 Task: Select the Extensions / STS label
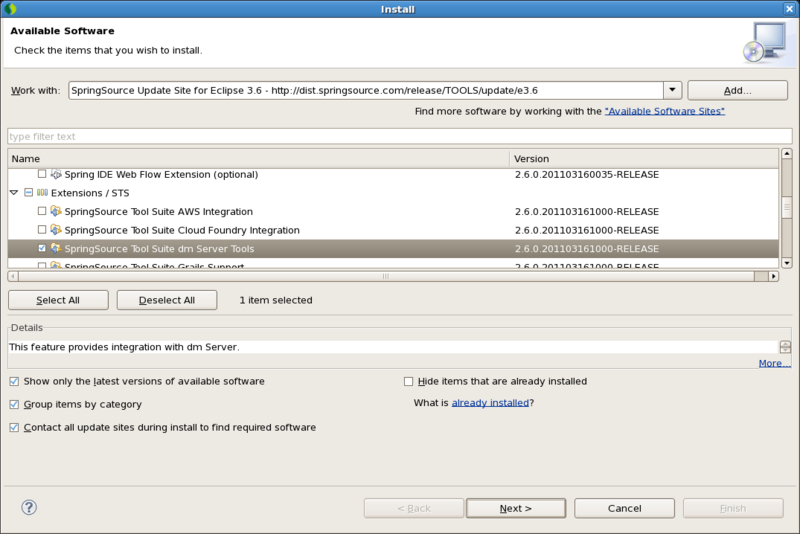click(90, 193)
